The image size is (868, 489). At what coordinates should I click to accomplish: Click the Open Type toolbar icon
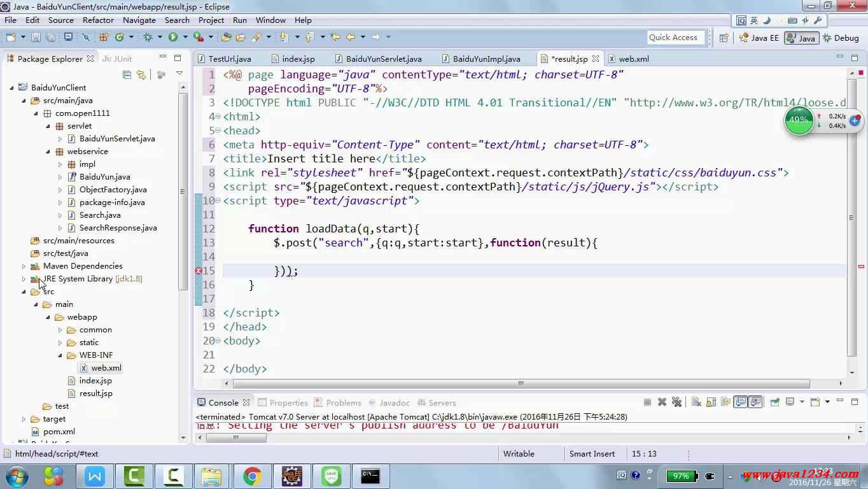click(x=226, y=38)
